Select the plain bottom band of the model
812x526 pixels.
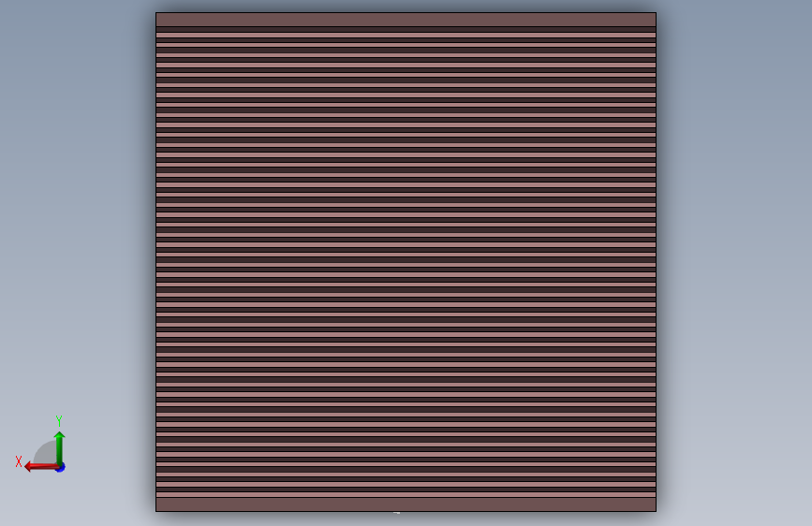pos(406,504)
